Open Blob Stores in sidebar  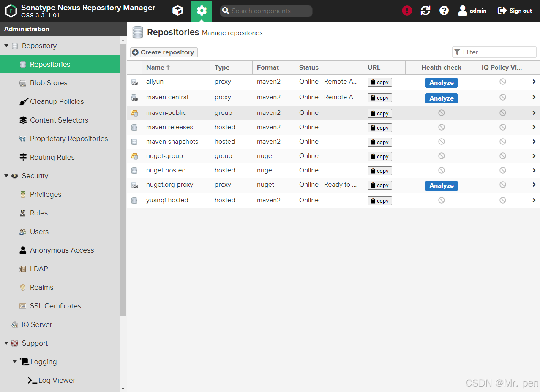(x=60, y=83)
